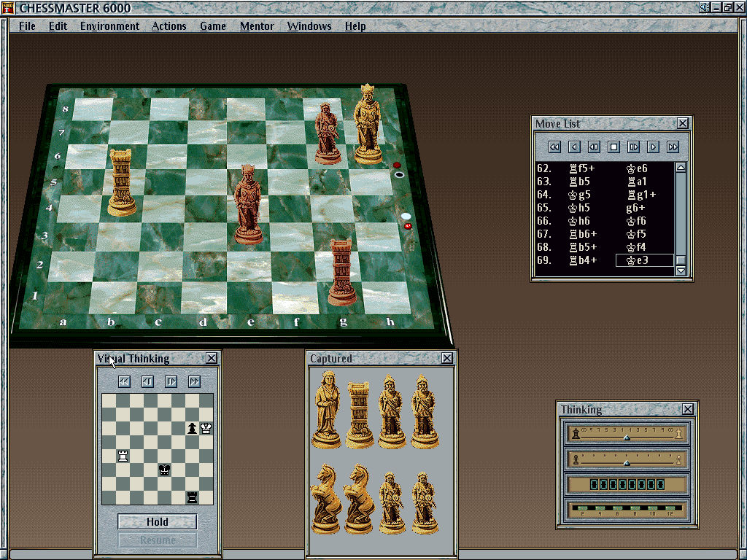Image resolution: width=747 pixels, height=560 pixels.
Task: Open the Windows menu
Action: click(x=309, y=26)
